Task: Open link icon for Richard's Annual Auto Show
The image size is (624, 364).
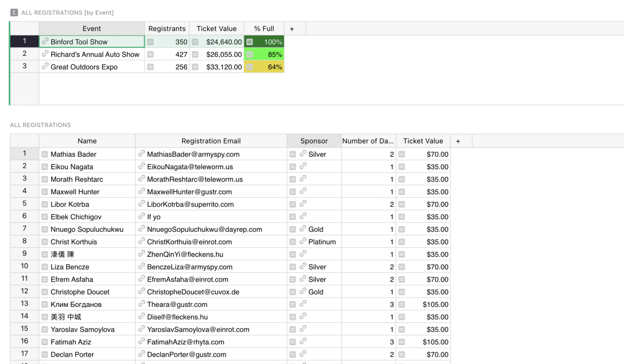Action: click(x=45, y=54)
